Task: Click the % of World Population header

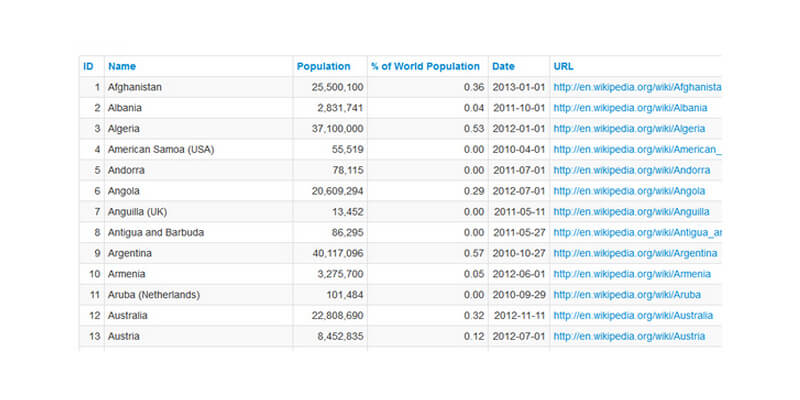Action: tap(425, 66)
